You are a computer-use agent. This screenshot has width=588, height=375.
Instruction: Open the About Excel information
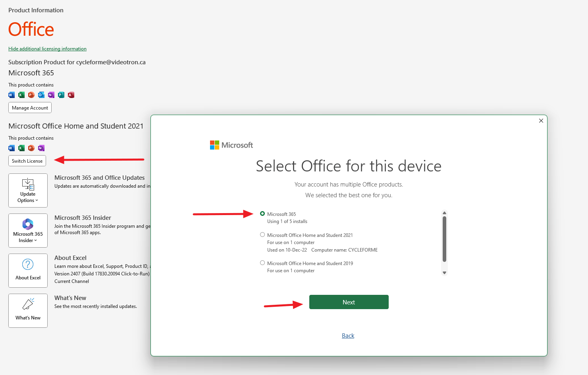(28, 271)
